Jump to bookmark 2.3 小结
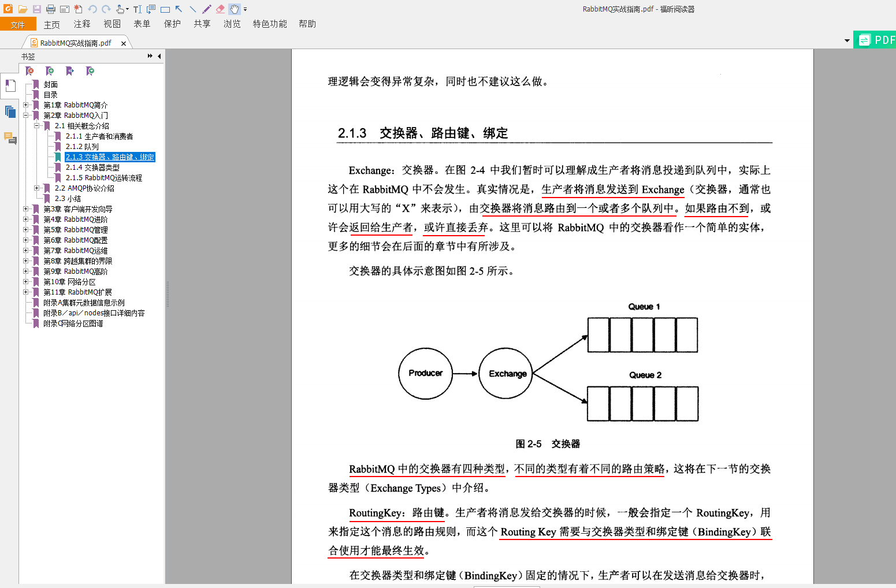896x588 pixels. coord(68,199)
